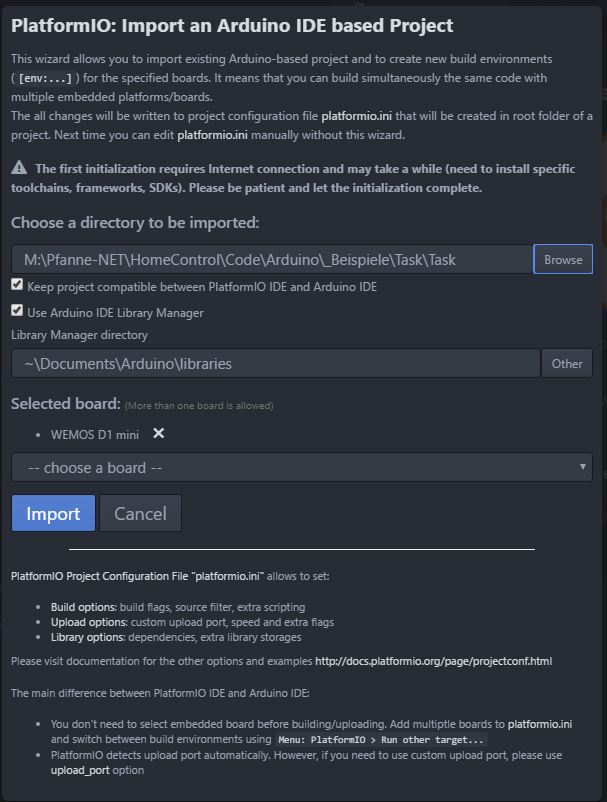Cancel the import wizard

click(x=140, y=513)
